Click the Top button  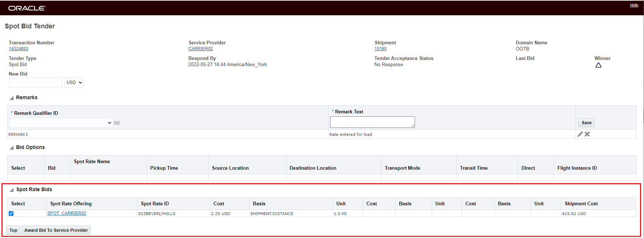[x=13, y=230]
